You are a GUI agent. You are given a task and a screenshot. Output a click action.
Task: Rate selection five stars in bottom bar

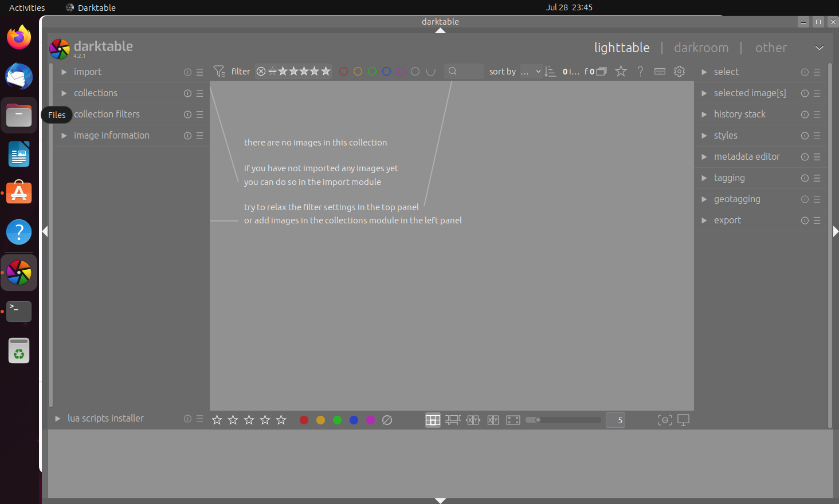pyautogui.click(x=281, y=420)
